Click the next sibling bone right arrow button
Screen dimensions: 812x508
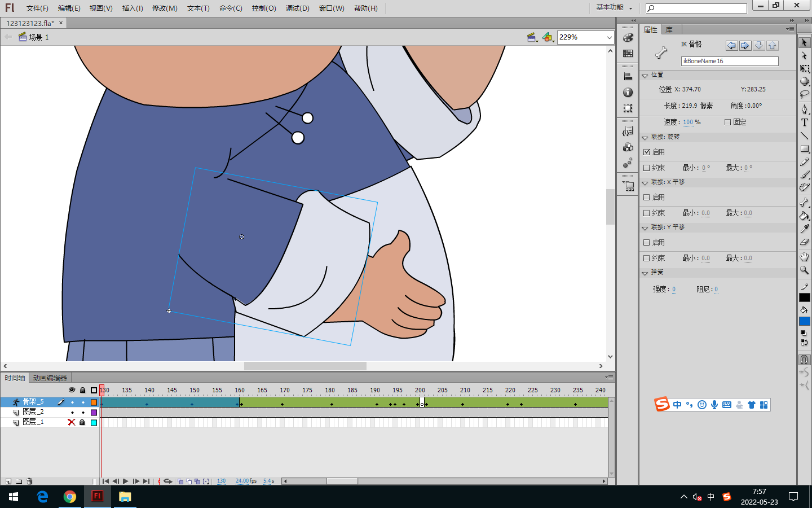[745, 45]
